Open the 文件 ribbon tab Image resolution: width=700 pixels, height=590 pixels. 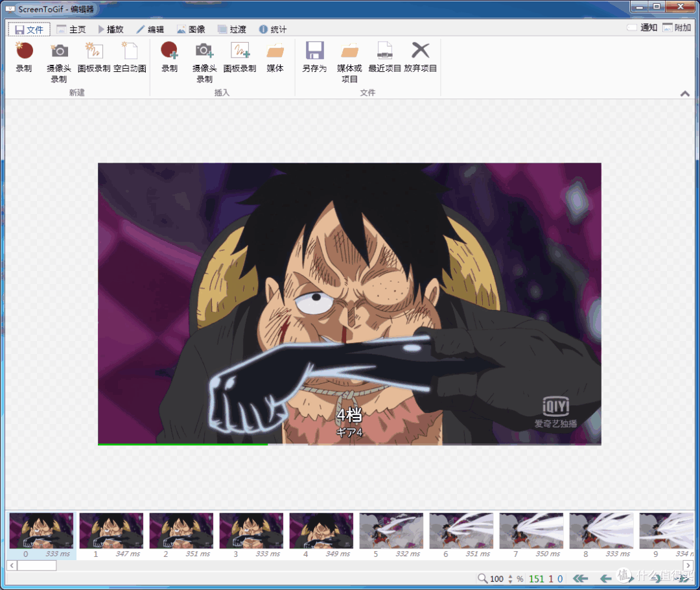29,29
